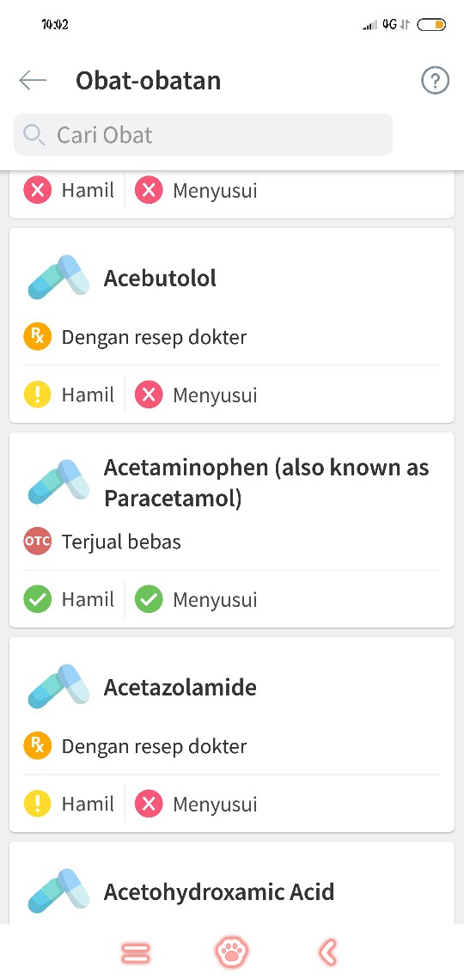Tap the Android home paw button
The height and width of the screenshot is (980, 464).
click(x=232, y=952)
